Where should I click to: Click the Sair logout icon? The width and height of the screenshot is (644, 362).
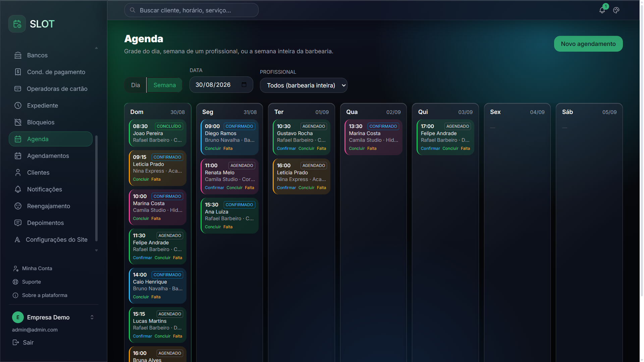click(16, 342)
